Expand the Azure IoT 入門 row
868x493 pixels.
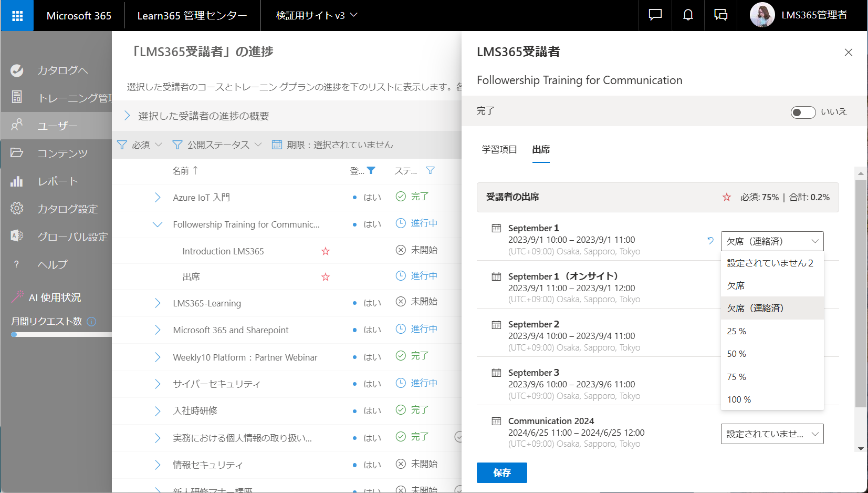[x=158, y=197]
